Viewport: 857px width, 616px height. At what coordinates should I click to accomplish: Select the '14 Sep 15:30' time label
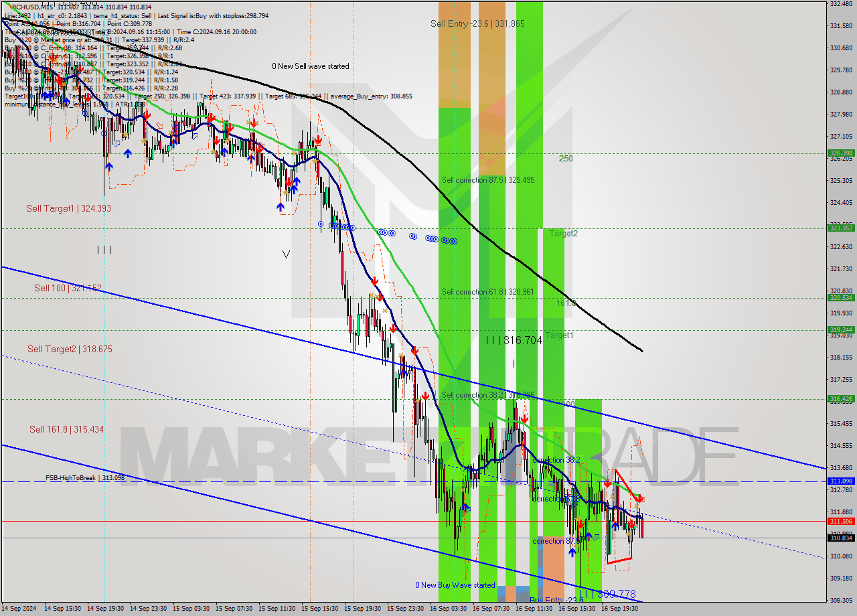pyautogui.click(x=63, y=609)
